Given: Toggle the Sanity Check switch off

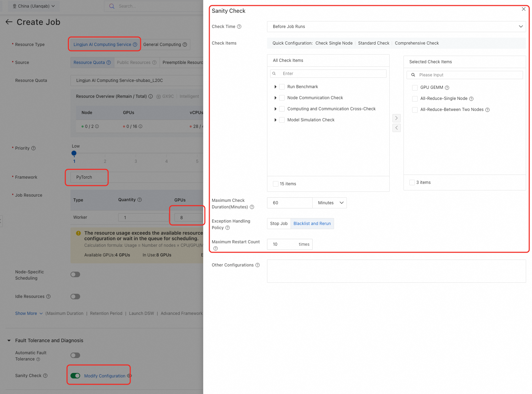Looking at the screenshot, I should click(75, 376).
